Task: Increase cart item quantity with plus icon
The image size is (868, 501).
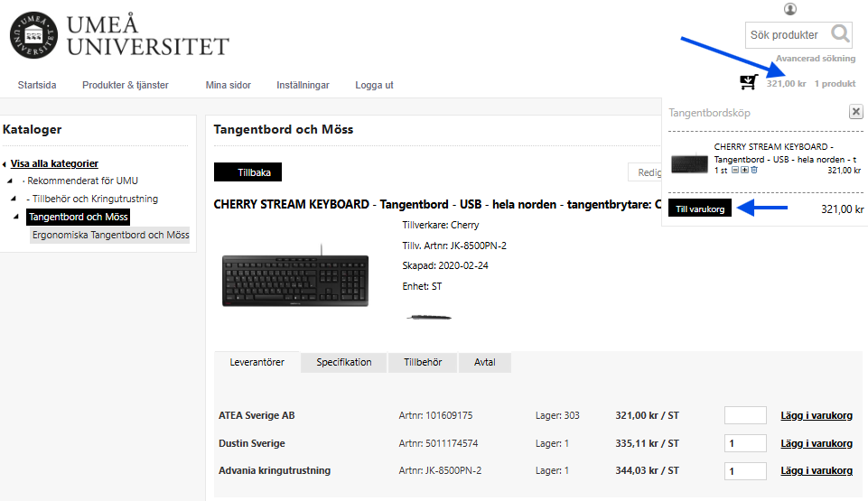Action: [x=744, y=170]
